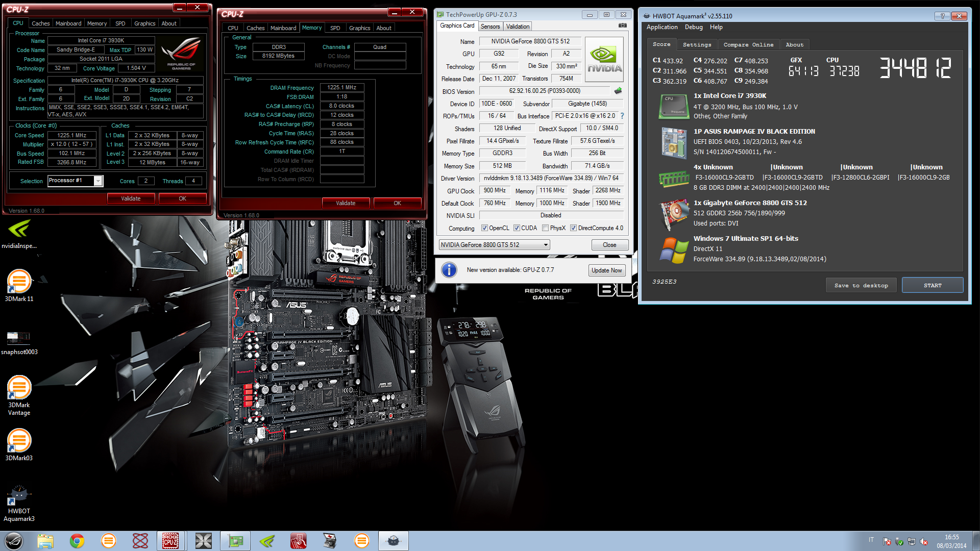Click the safely remove hardware tray icon

pyautogui.click(x=899, y=541)
